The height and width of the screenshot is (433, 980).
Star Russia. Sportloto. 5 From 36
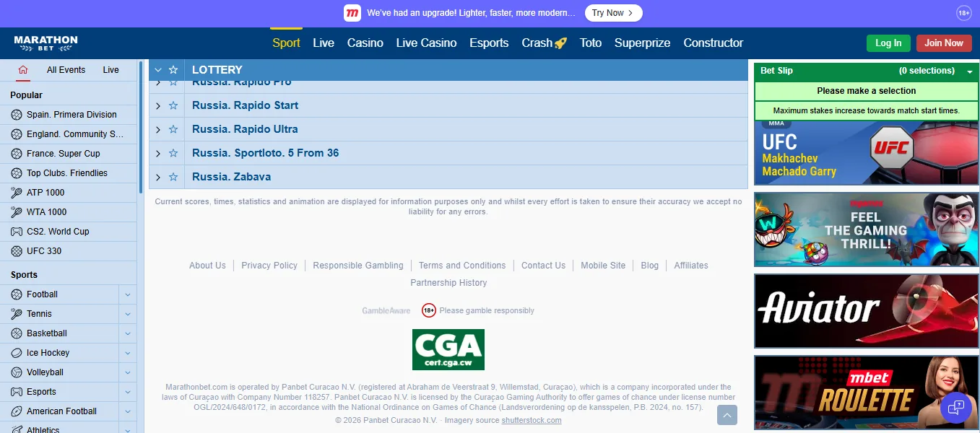173,153
